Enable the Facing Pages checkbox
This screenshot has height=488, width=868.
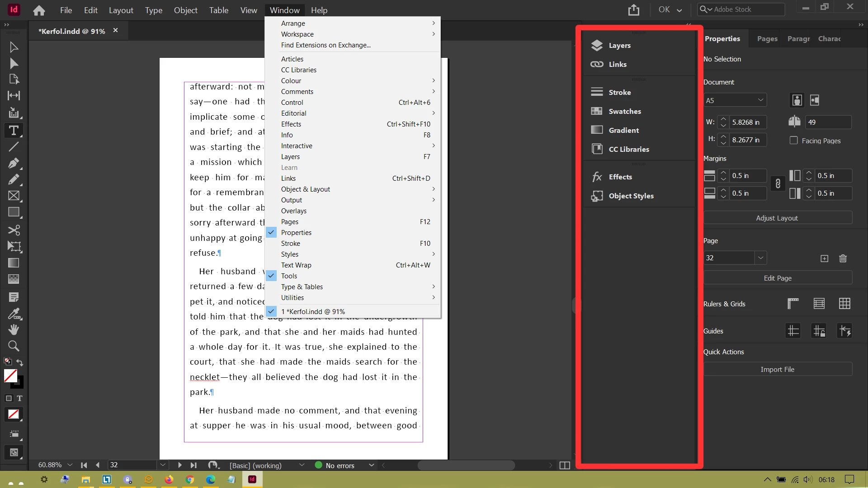[793, 141]
